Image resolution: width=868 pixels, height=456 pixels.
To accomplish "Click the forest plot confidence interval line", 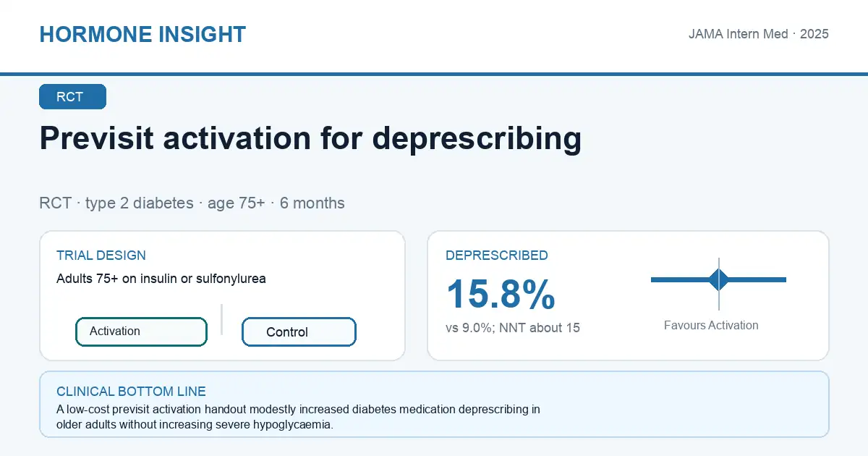I will click(718, 279).
